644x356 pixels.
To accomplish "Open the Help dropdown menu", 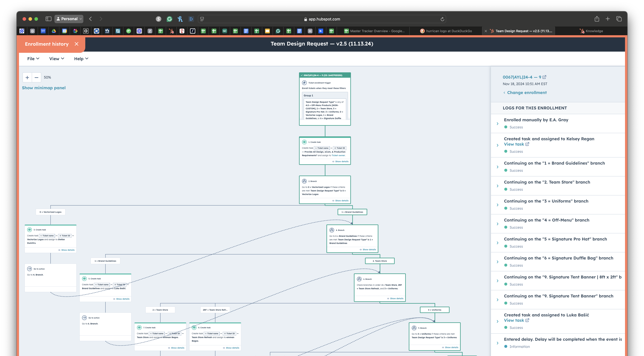I will (x=81, y=59).
